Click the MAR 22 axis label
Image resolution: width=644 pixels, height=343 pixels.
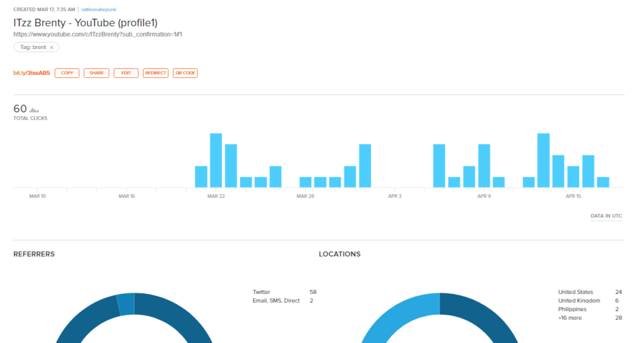pos(216,196)
